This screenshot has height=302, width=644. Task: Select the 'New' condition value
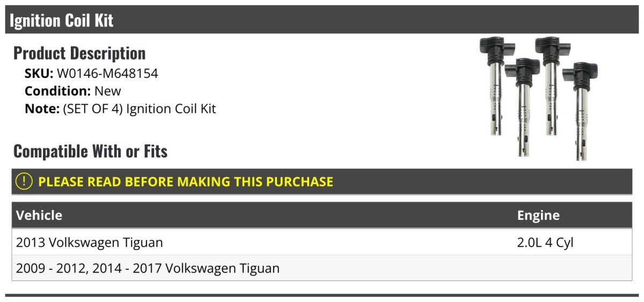point(108,91)
